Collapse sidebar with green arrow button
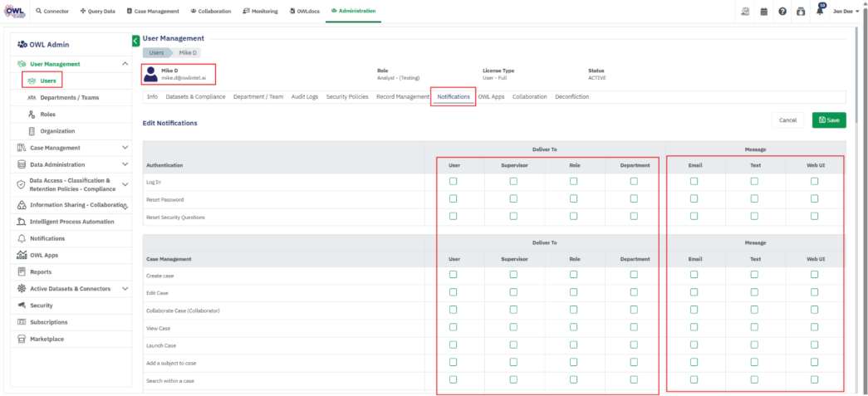The height and width of the screenshot is (396, 868). 135,41
